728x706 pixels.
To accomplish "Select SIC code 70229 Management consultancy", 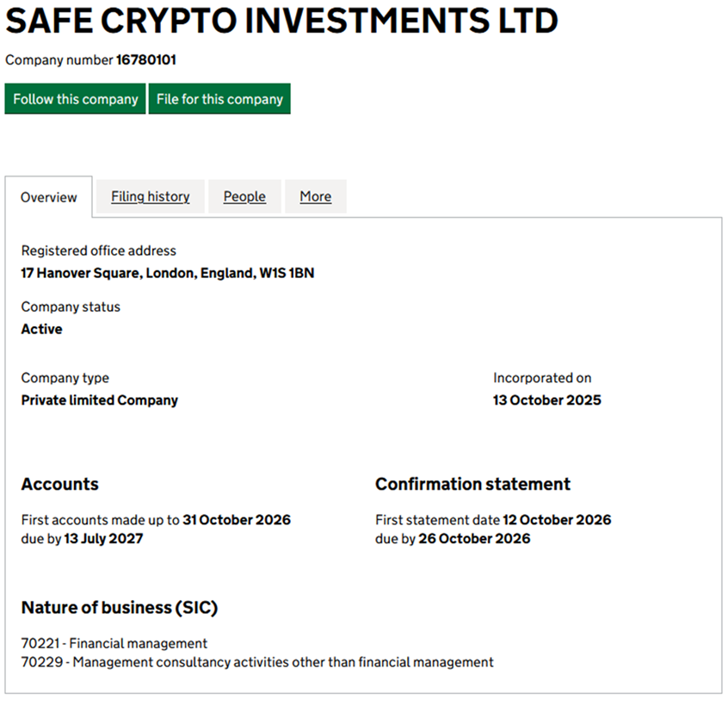I will (x=257, y=662).
